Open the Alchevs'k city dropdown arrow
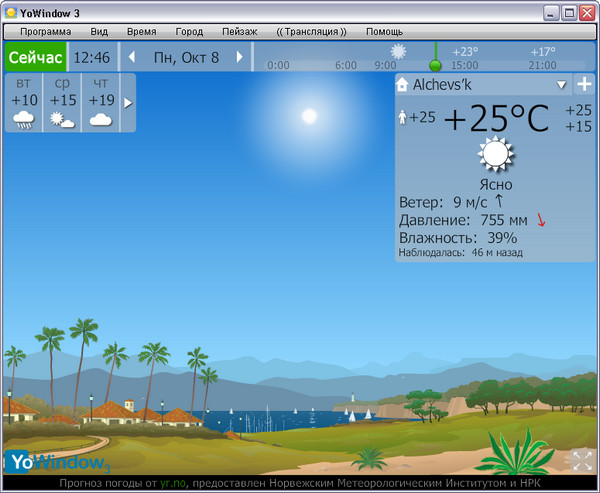Viewport: 600px width, 493px height. (561, 85)
